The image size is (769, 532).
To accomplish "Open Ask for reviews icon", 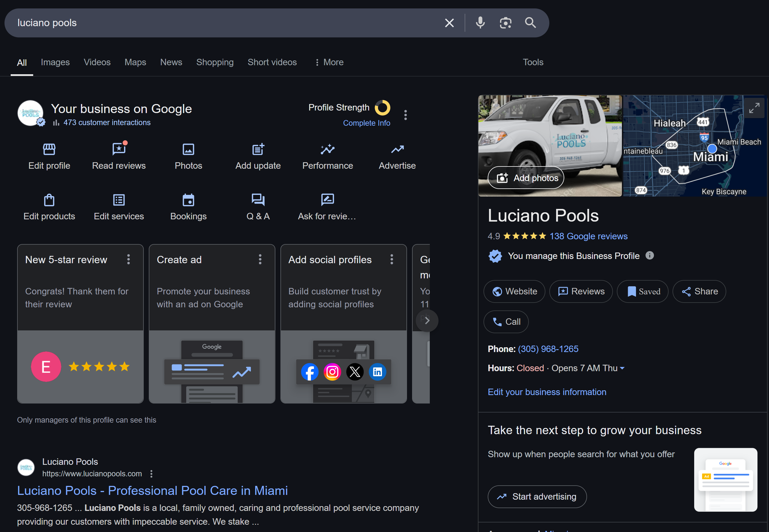I will [327, 200].
